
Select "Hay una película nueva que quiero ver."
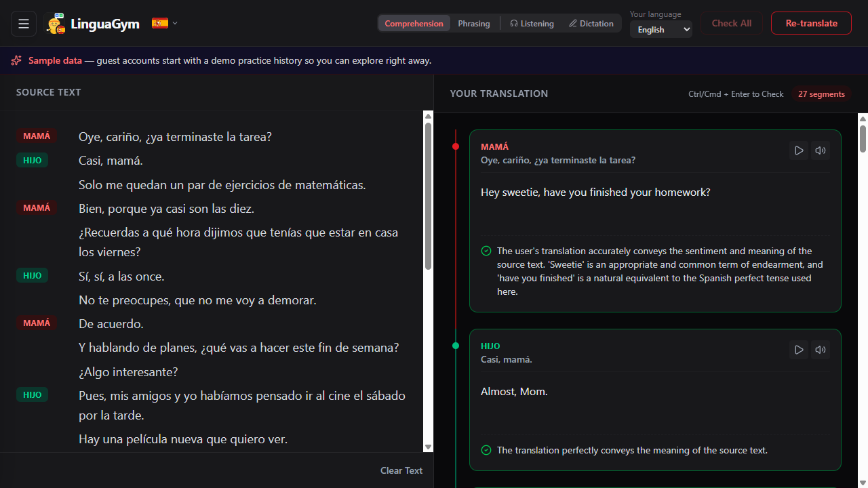[183, 439]
